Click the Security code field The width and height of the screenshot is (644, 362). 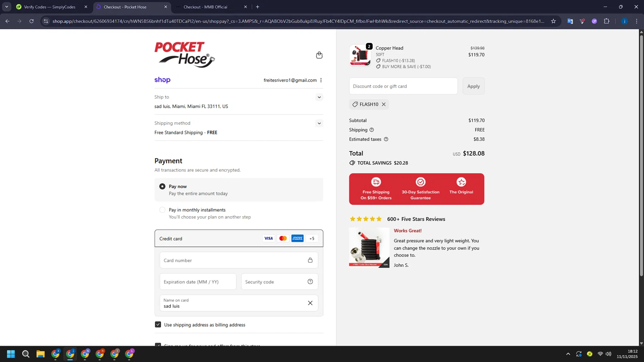pos(279,282)
